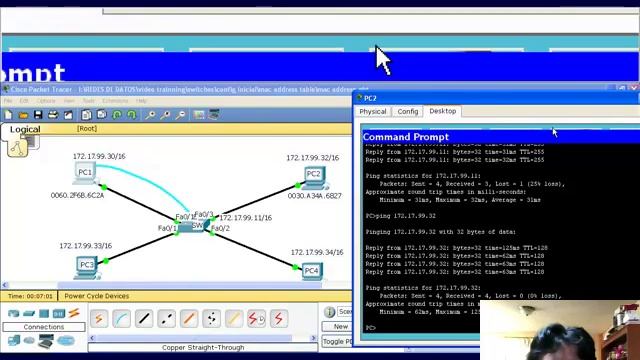This screenshot has height=360, width=640.
Task: Click the navigation icon below Logical
Action: 17,148
